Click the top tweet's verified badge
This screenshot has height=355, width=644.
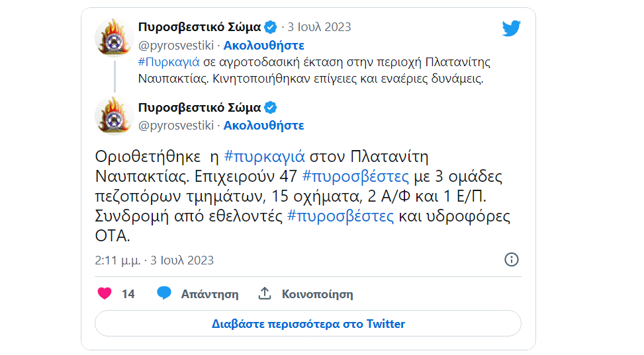coord(271,27)
